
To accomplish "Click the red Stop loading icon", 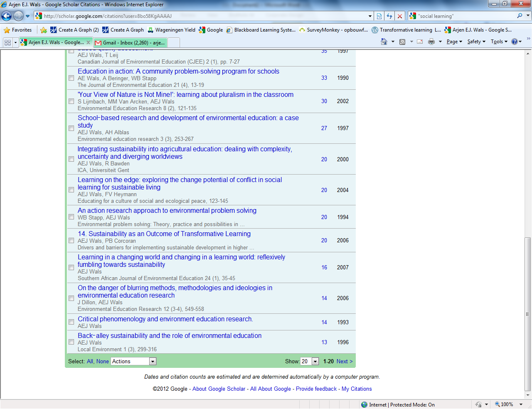I will [x=399, y=16].
